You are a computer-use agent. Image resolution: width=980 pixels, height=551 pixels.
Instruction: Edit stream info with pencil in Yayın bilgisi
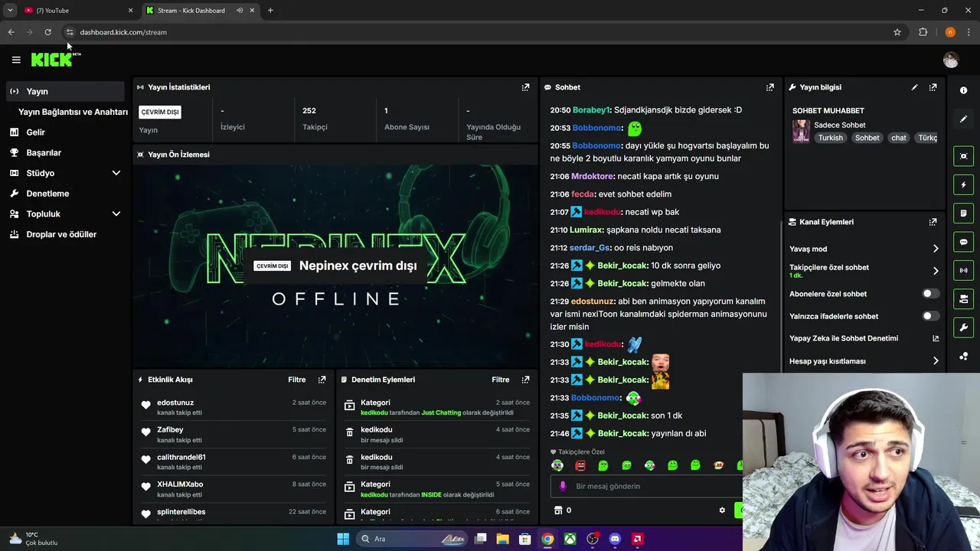tap(914, 87)
